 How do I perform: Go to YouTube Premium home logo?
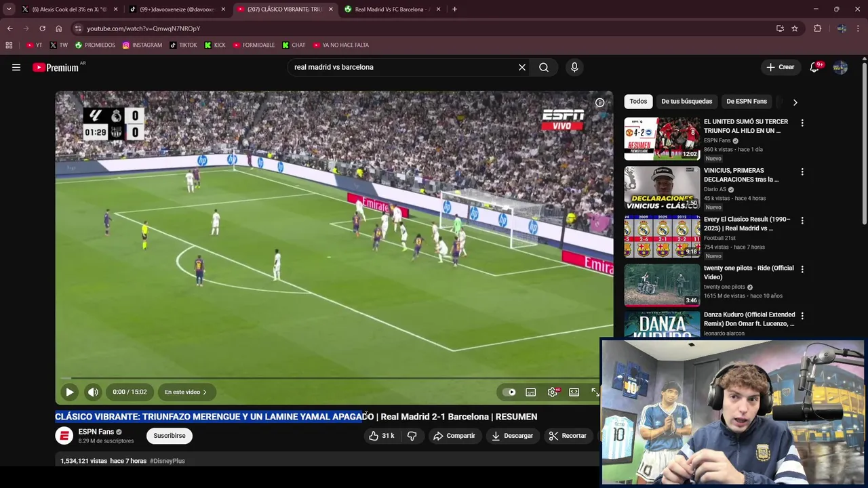click(x=56, y=67)
